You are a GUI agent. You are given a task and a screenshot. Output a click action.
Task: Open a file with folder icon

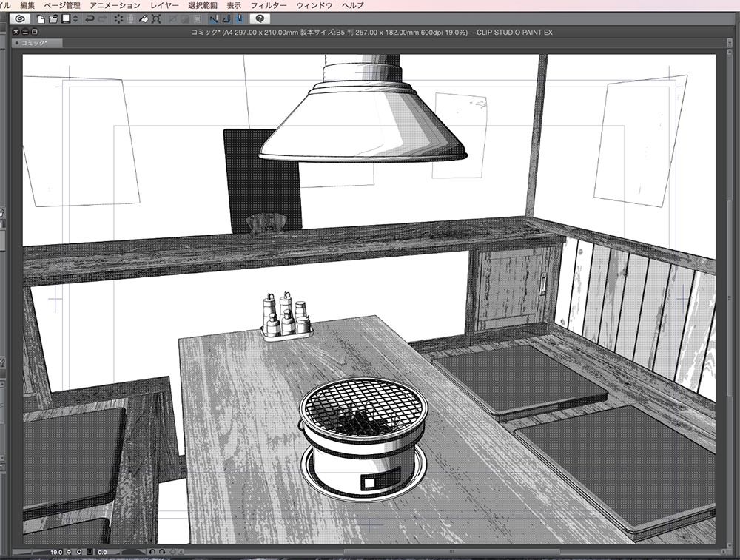click(53, 19)
